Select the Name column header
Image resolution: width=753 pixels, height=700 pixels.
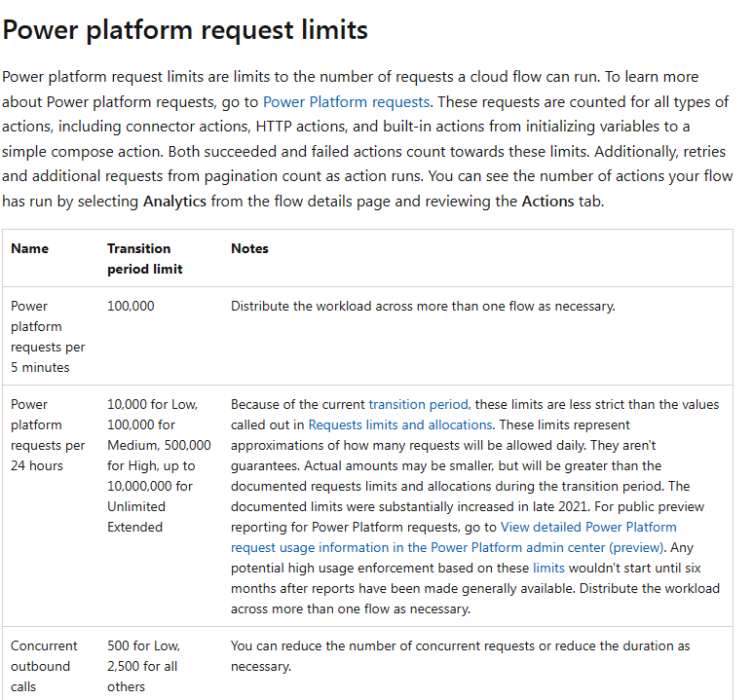click(x=30, y=248)
